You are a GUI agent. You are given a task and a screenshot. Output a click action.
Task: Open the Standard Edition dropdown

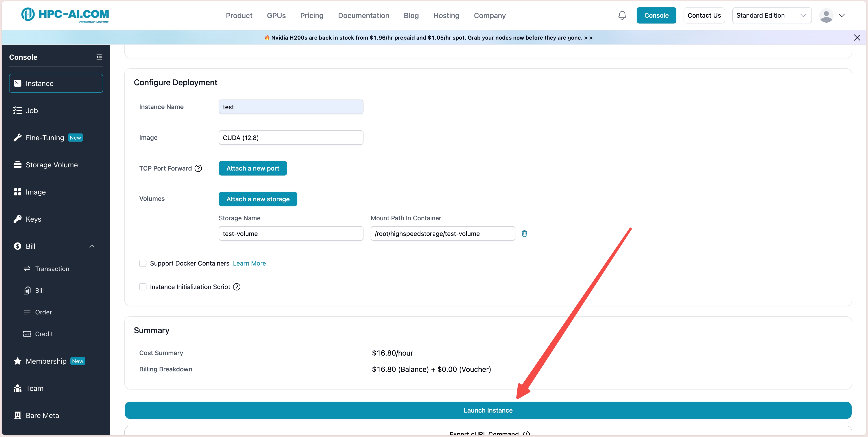772,16
